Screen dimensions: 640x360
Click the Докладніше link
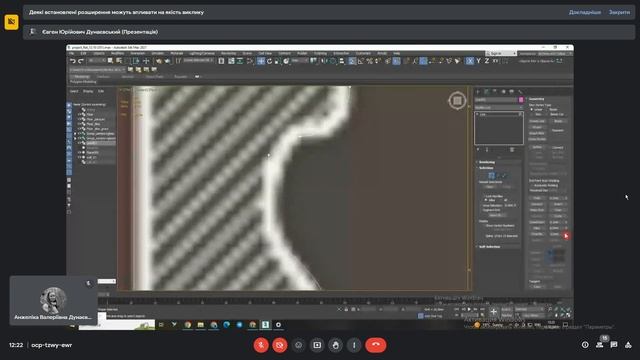(584, 12)
